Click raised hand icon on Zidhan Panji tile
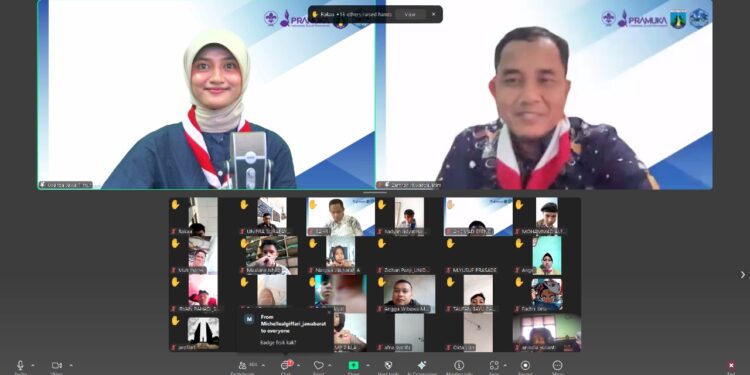Image resolution: width=750 pixels, height=375 pixels. (382, 243)
